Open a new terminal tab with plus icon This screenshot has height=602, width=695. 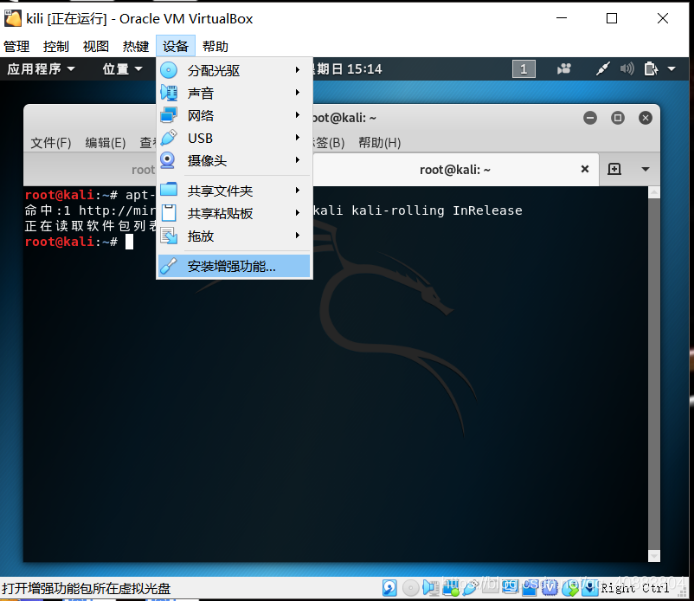point(614,169)
